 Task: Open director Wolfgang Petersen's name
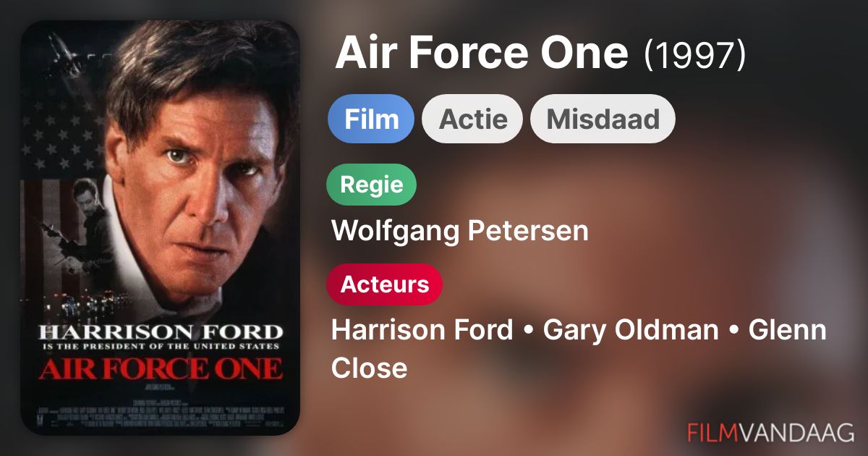(460, 231)
